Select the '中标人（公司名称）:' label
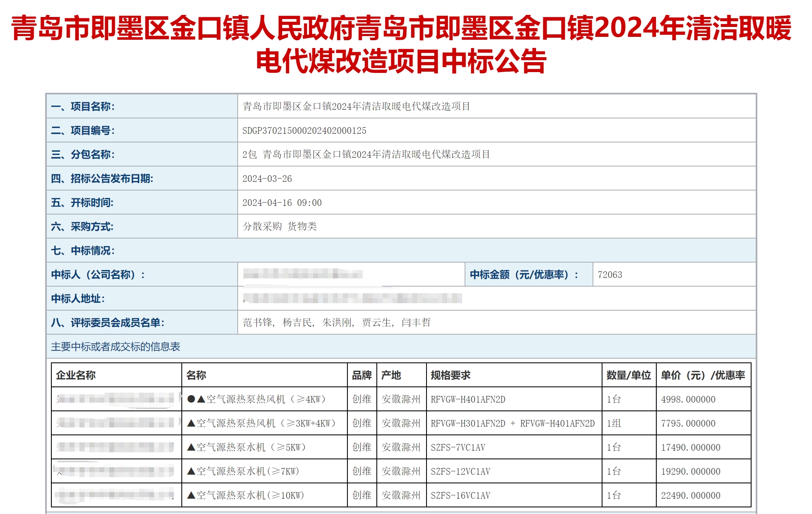Viewport: 812px width, 514px height. 98,275
